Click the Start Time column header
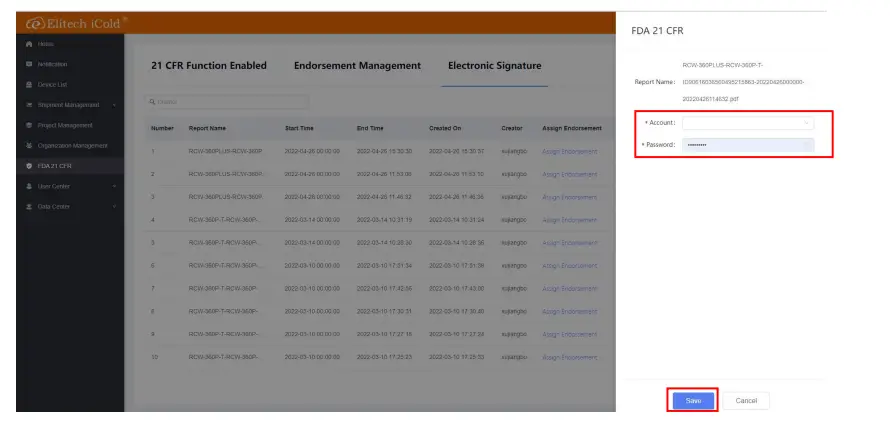 click(299, 129)
